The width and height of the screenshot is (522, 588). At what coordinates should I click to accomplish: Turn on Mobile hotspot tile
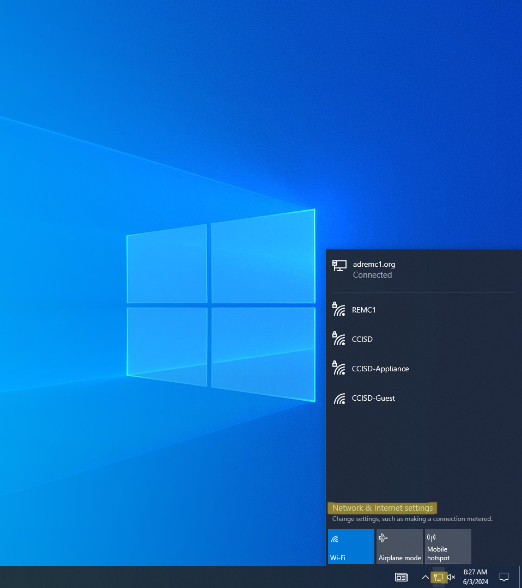pyautogui.click(x=448, y=546)
